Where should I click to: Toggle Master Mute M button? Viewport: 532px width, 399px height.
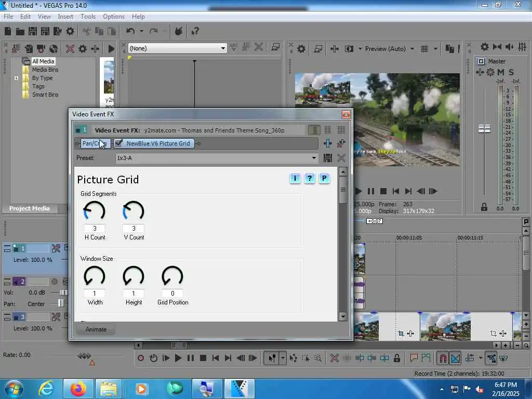point(501,72)
